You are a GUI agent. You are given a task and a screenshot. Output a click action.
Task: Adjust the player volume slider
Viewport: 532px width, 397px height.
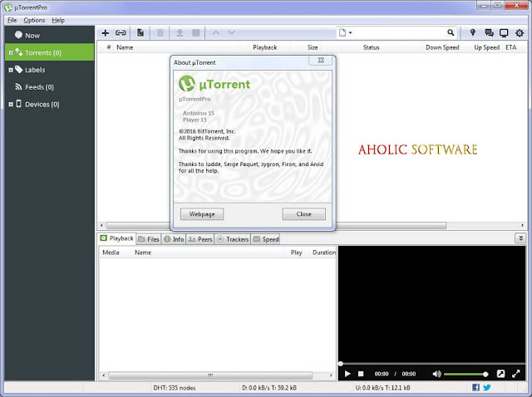465,374
